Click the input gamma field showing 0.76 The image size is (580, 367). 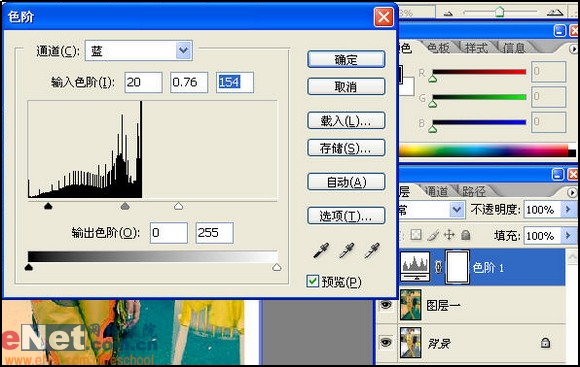(x=189, y=82)
